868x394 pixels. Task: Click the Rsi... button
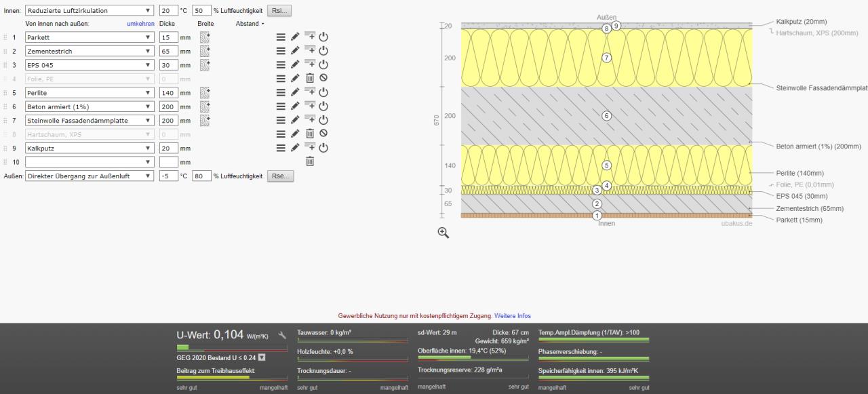coord(279,11)
